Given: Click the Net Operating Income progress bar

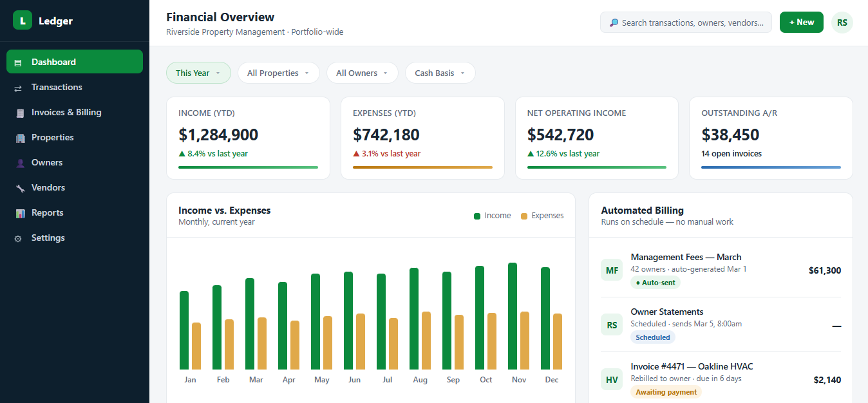Looking at the screenshot, I should click(x=597, y=167).
